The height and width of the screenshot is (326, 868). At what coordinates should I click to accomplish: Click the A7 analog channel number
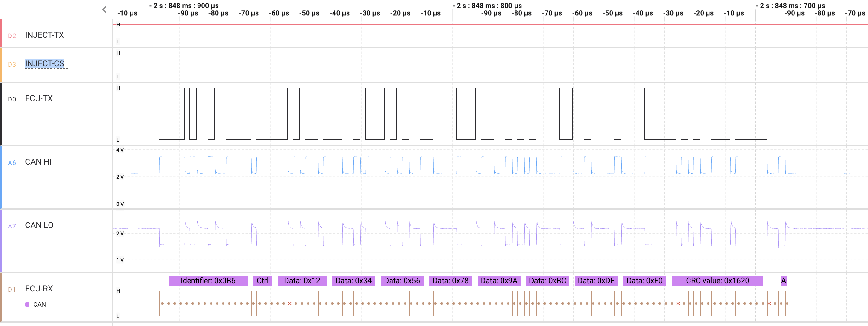pos(12,226)
